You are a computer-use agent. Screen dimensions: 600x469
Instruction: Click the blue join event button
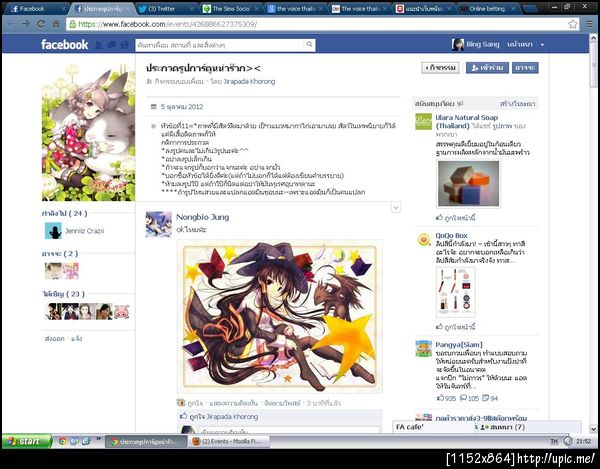coord(487,68)
